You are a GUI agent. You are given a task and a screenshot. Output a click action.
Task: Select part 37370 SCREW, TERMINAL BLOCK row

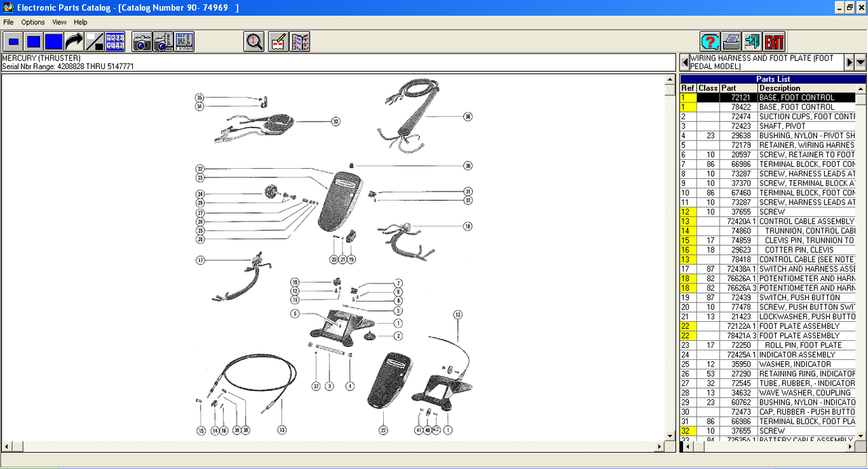click(x=768, y=183)
